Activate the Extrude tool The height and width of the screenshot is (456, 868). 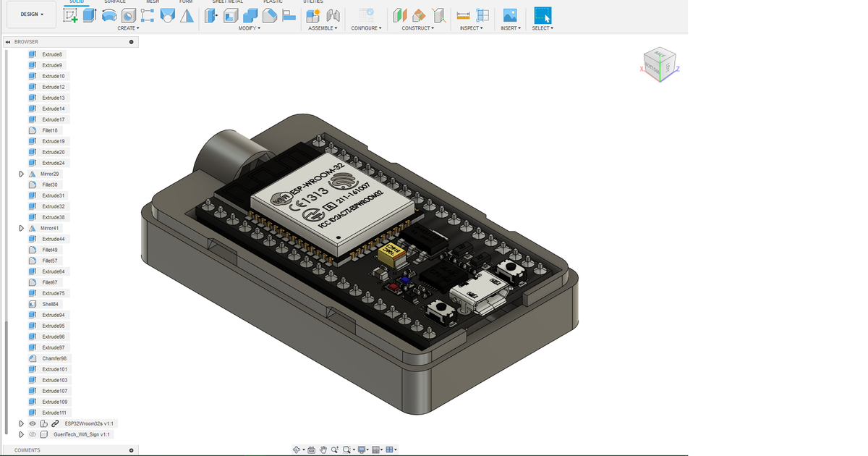tap(88, 15)
